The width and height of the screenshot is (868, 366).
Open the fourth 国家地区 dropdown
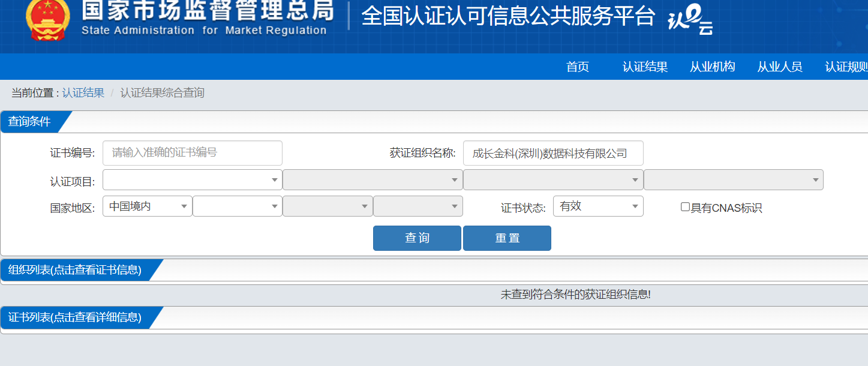point(418,206)
